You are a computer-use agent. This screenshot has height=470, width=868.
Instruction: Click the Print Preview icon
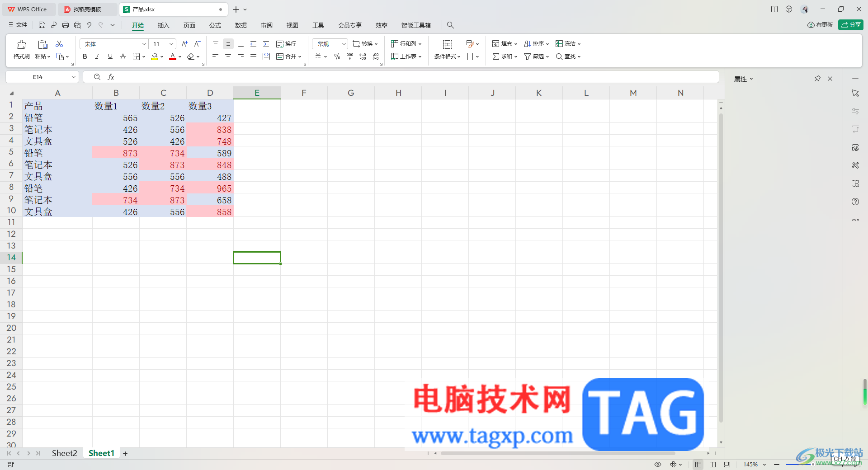pyautogui.click(x=77, y=25)
